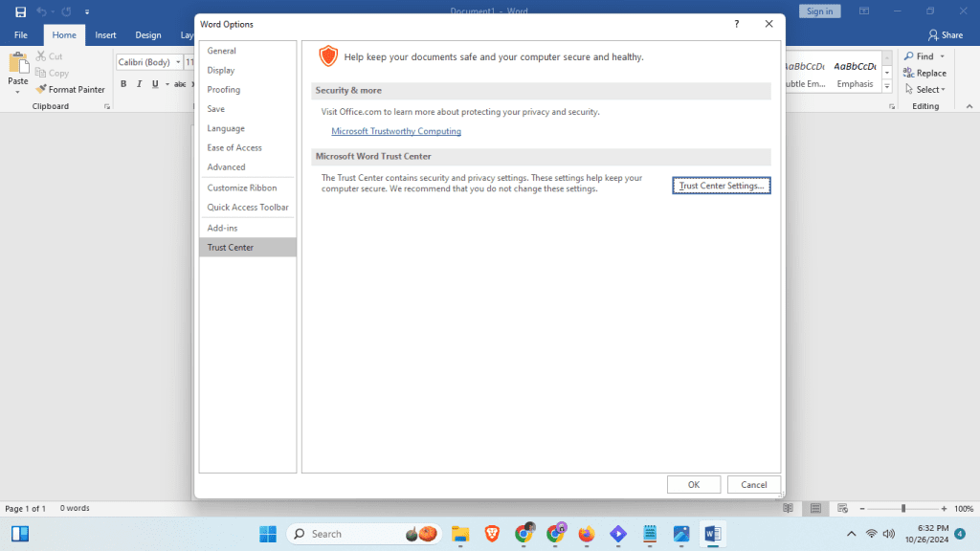
Task: Click the Help question mark icon
Action: tap(737, 24)
